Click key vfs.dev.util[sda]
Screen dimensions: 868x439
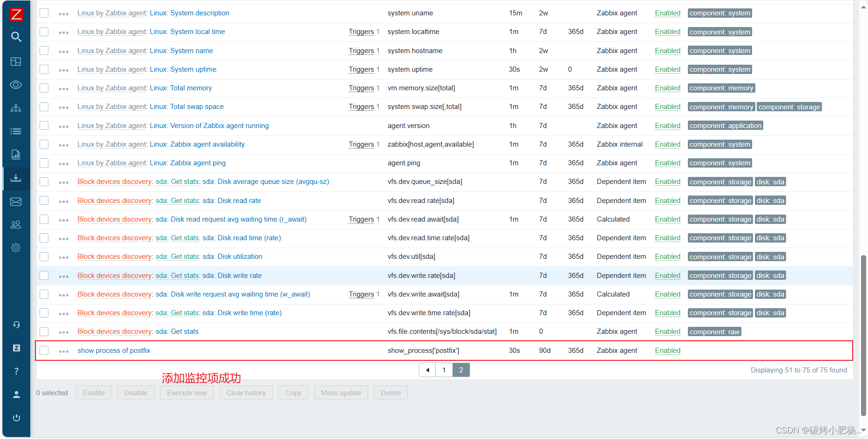pyautogui.click(x=411, y=257)
